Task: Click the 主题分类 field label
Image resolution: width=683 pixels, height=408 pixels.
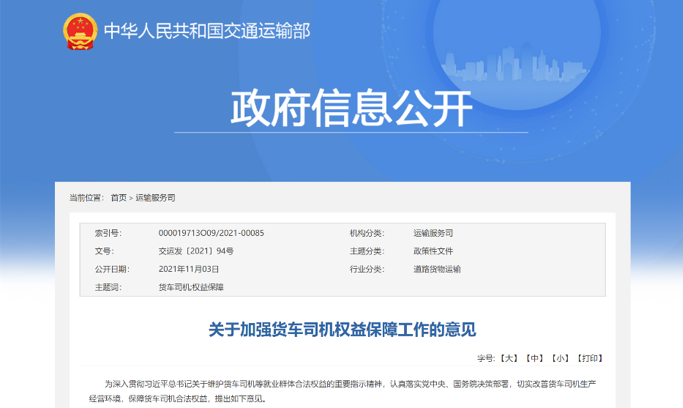Action: pyautogui.click(x=367, y=251)
